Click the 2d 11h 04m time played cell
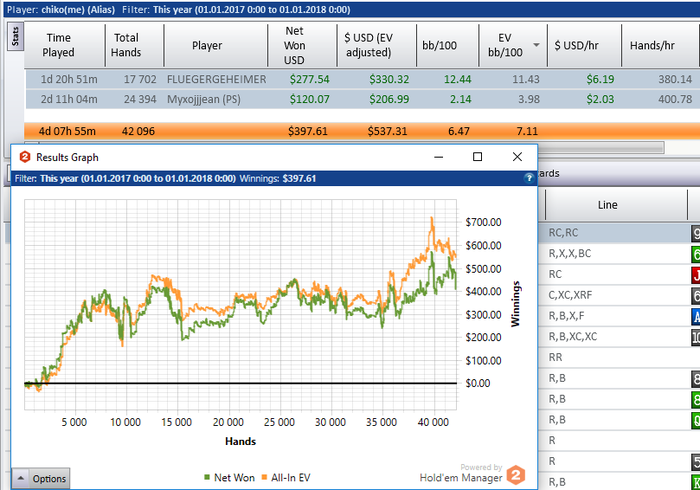This screenshot has width=700, height=490. tap(69, 99)
